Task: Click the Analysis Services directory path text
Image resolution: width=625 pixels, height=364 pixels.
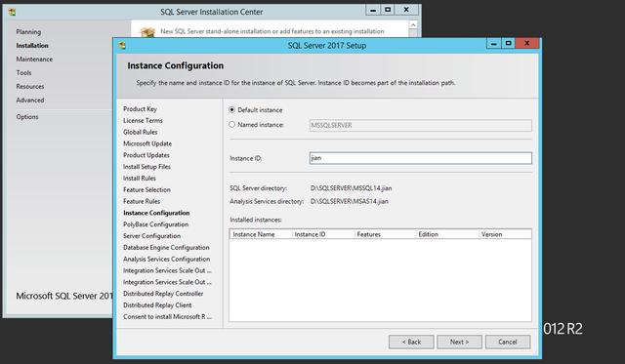Action: point(350,201)
